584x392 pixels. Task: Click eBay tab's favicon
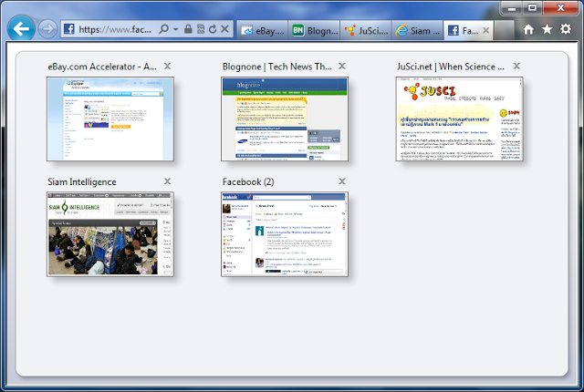pos(246,30)
